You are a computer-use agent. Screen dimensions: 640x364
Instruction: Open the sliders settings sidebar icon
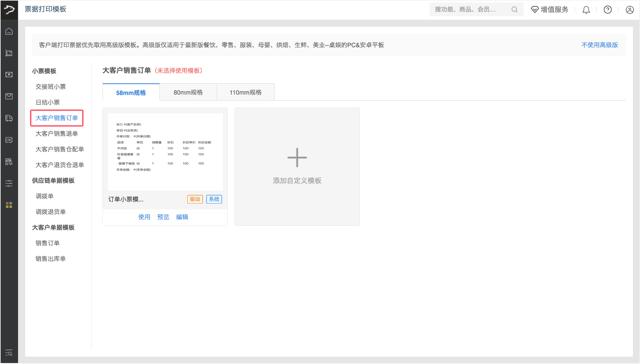[x=9, y=183]
